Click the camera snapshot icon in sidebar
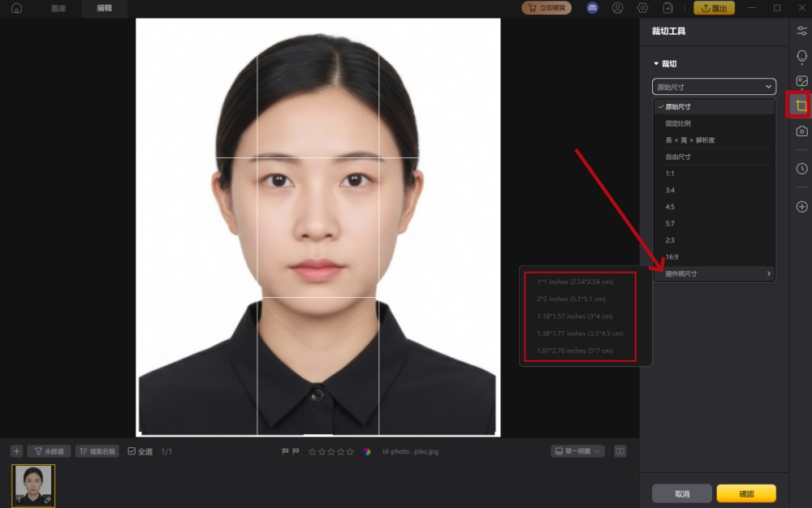This screenshot has height=508, width=812. tap(801, 131)
